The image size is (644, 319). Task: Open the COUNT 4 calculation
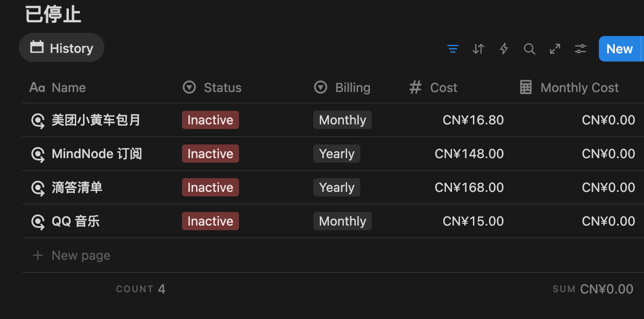pyautogui.click(x=140, y=289)
